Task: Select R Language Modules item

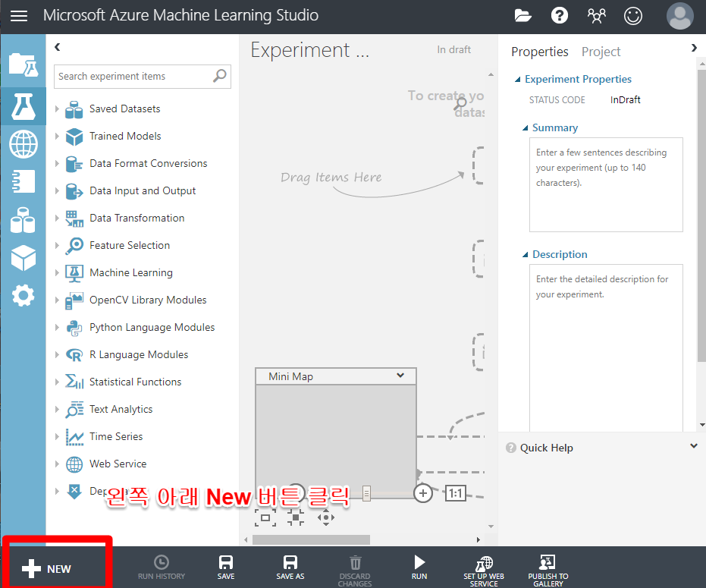Action: [x=139, y=354]
